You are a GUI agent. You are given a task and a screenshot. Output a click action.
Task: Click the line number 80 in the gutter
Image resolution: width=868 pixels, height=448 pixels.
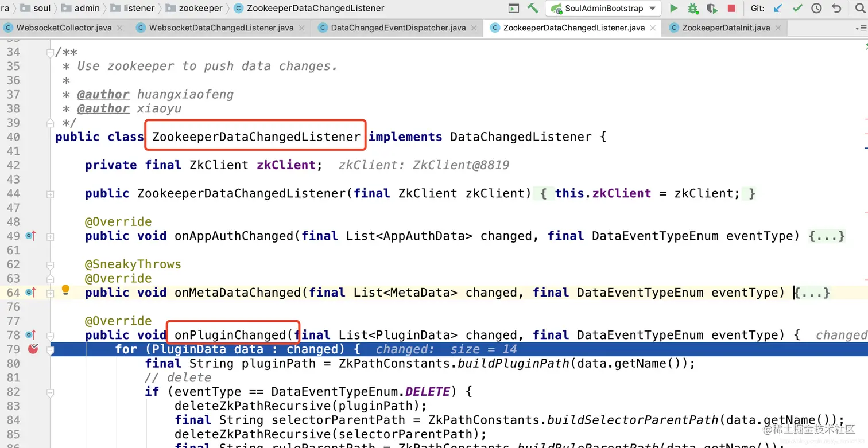coord(13,363)
